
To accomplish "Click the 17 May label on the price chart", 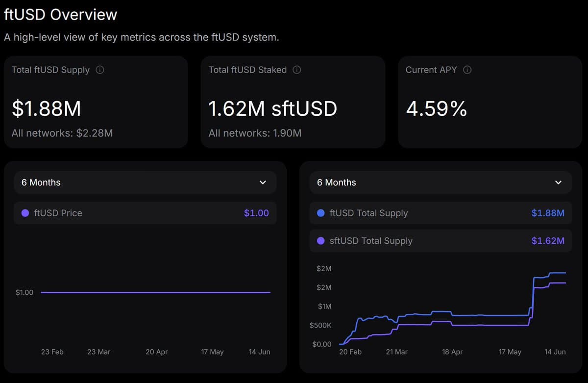I will [212, 352].
